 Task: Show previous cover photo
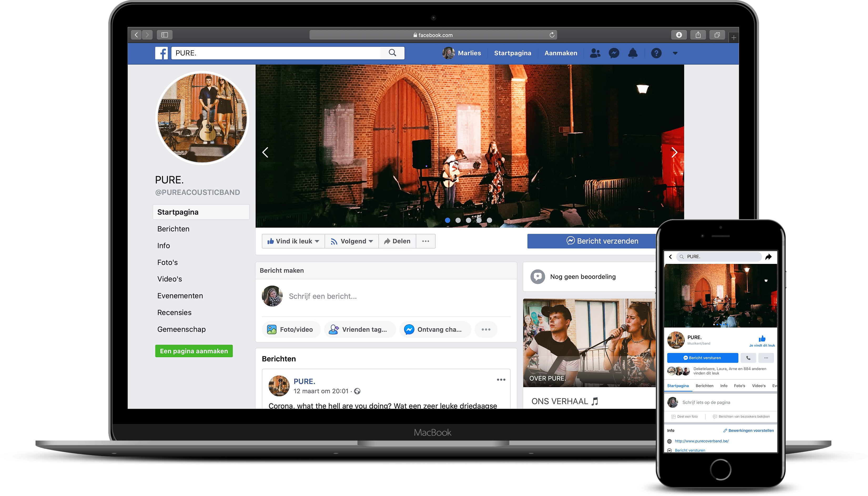coord(266,152)
